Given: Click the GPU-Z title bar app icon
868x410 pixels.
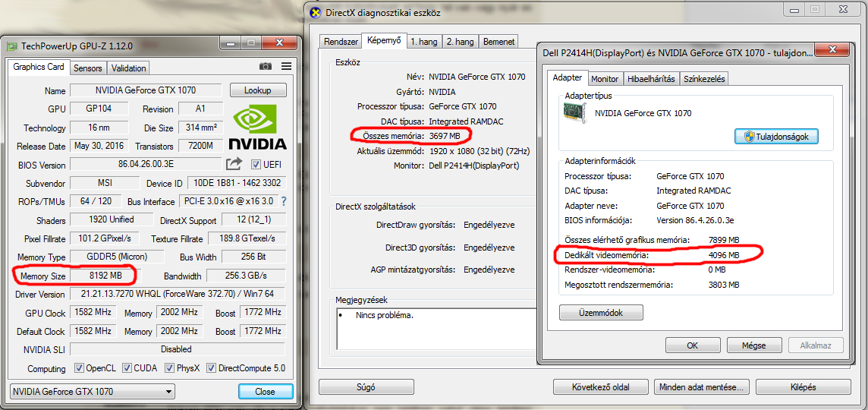Looking at the screenshot, I should [x=11, y=45].
